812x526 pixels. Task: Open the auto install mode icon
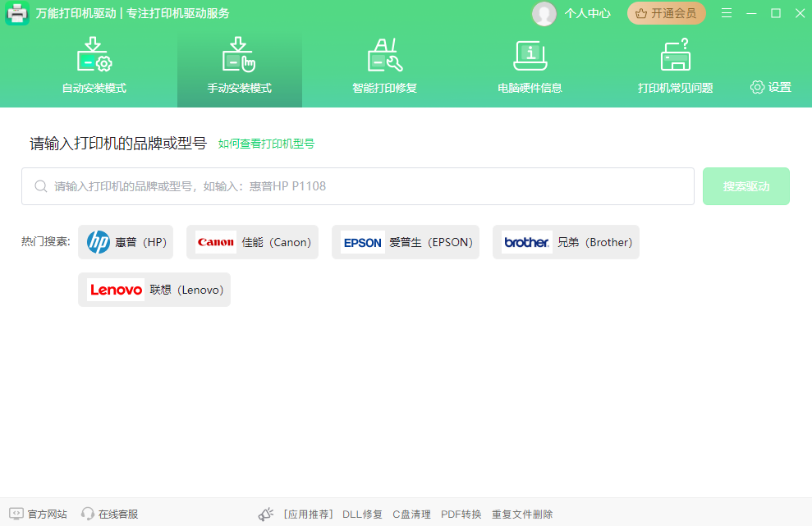[x=94, y=54]
